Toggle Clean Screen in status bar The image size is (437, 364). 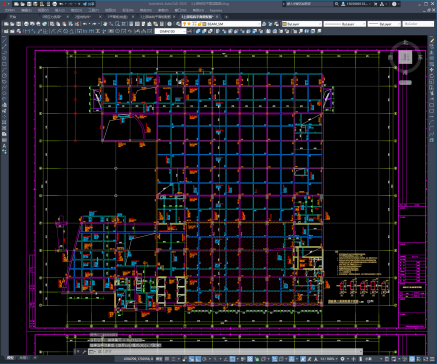(426, 359)
